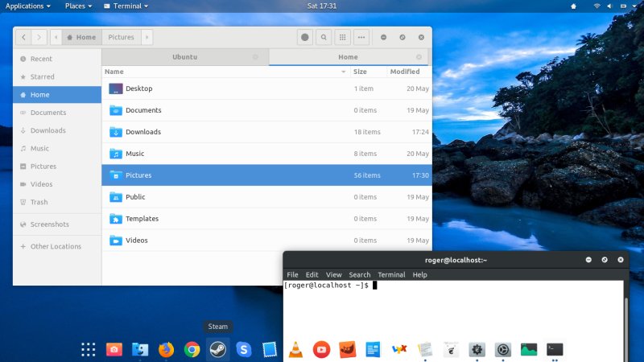The image size is (644, 362).
Task: Close the Home tab
Action: [x=419, y=57]
